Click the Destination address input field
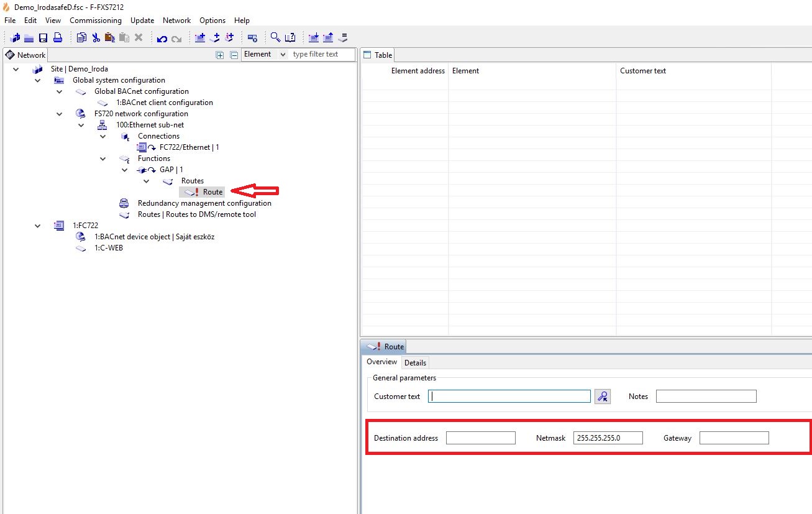 480,438
